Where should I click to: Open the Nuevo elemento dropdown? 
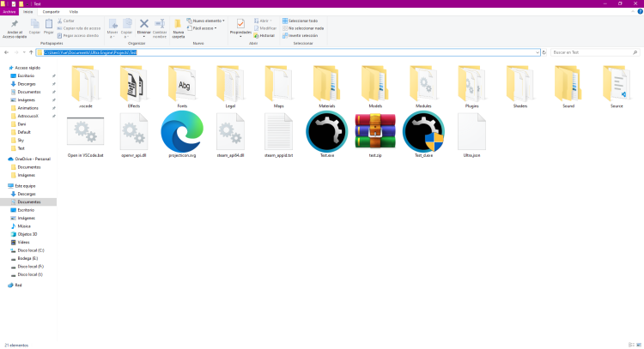206,21
